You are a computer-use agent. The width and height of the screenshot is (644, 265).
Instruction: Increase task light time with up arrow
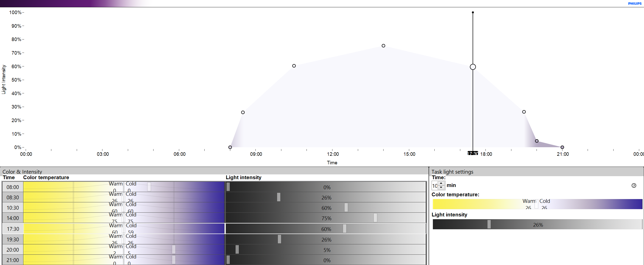click(441, 184)
